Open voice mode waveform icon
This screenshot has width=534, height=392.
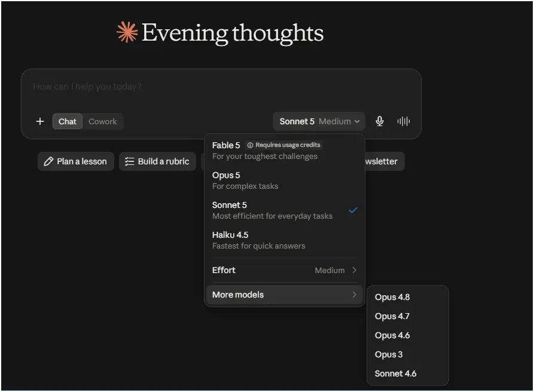click(404, 121)
